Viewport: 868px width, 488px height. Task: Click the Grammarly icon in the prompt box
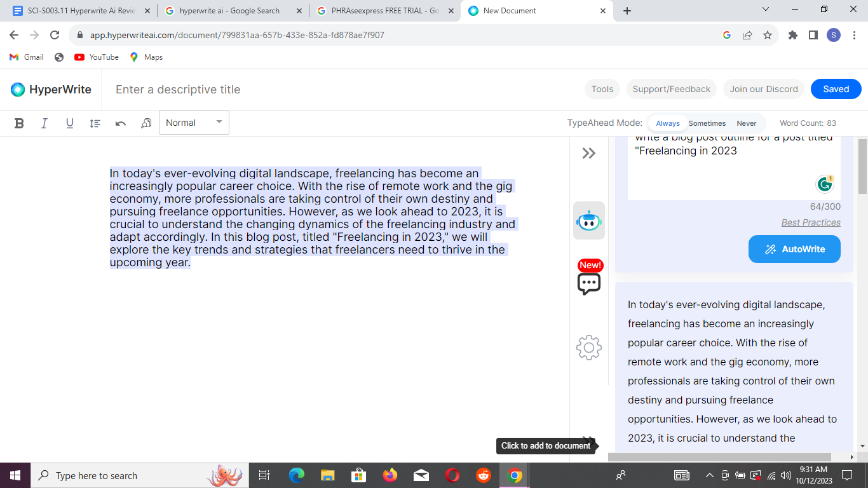pyautogui.click(x=824, y=184)
